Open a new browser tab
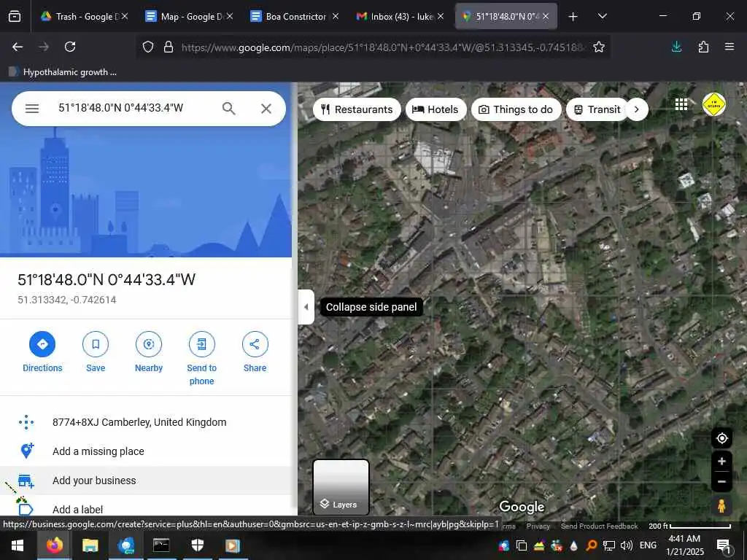Image resolution: width=747 pixels, height=560 pixels. point(573,17)
